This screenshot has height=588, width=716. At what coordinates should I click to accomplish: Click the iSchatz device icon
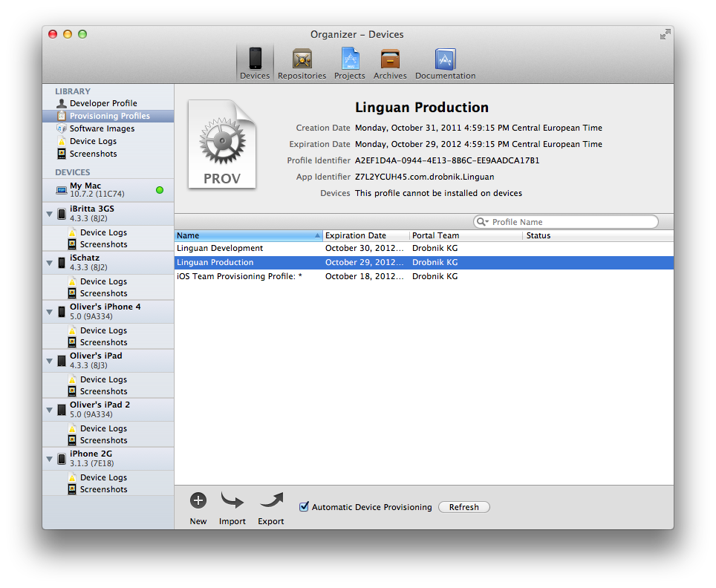click(x=62, y=263)
